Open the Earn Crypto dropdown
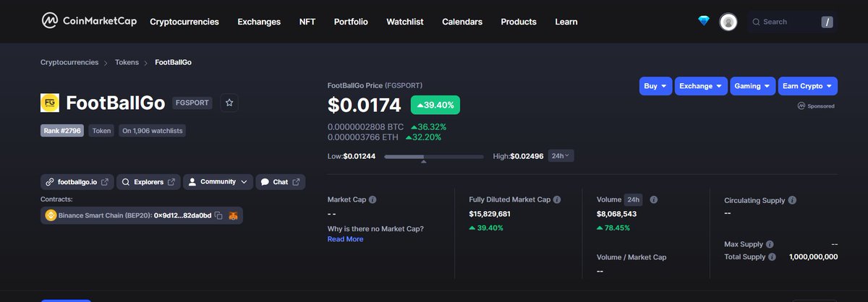Screen dimensions: 868x302 (808, 86)
